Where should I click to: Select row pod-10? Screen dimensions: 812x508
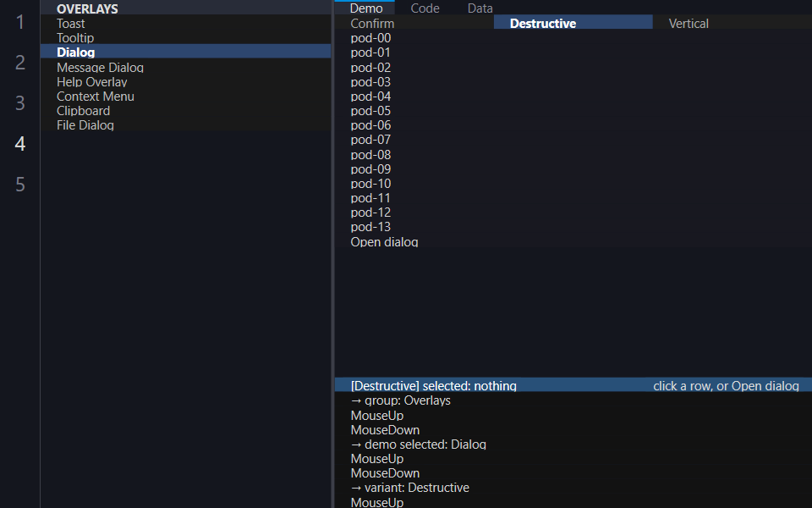pyautogui.click(x=573, y=184)
